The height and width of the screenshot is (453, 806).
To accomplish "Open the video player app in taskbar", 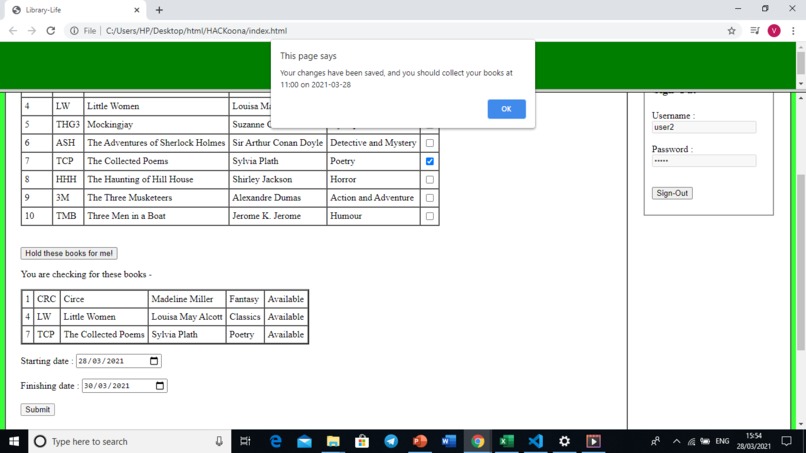I will [593, 441].
